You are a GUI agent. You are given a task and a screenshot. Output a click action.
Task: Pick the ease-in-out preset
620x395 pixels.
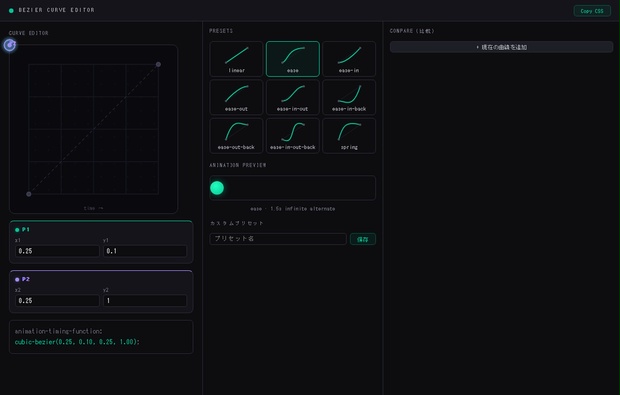(293, 97)
